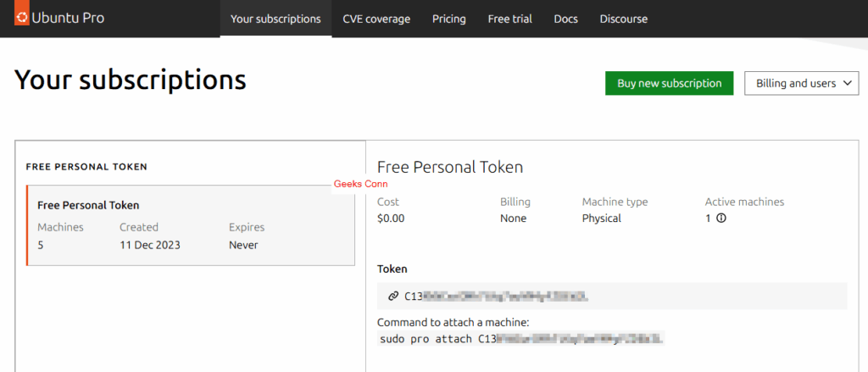Click the Ubuntu logo icon

coord(21,18)
